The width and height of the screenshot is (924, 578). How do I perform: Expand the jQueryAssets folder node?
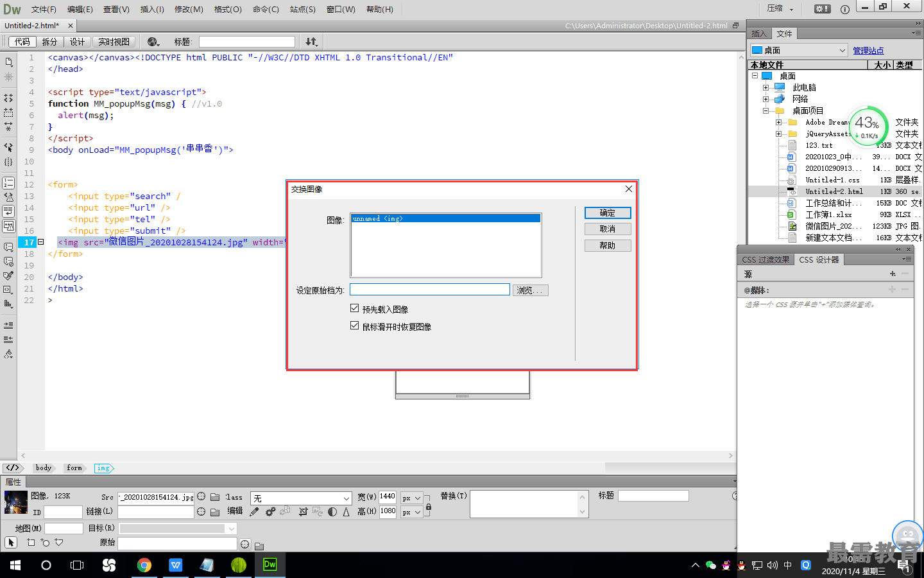pos(778,134)
